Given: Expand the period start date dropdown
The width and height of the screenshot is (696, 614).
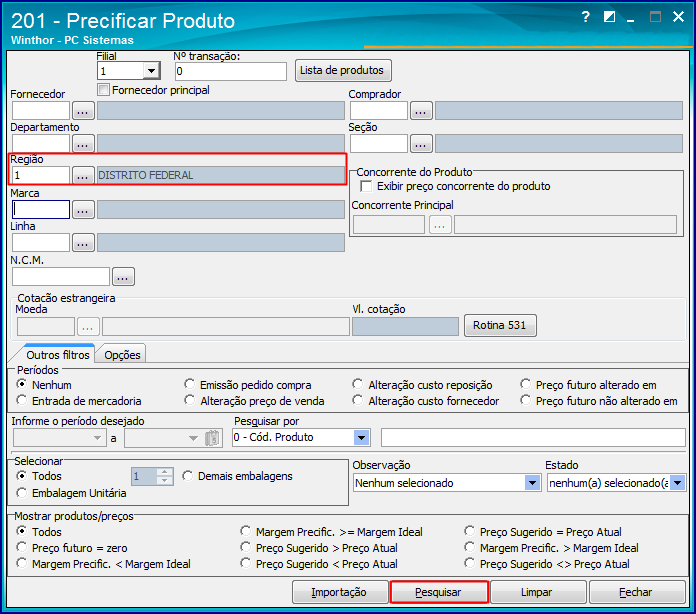Looking at the screenshot, I should [98, 438].
